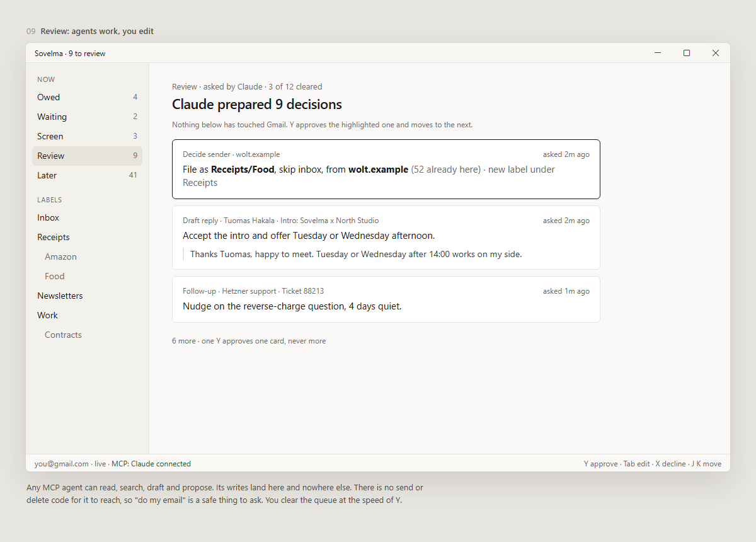Click the 'X decline' shortcut hint
This screenshot has width=756, height=542.
coord(670,464)
